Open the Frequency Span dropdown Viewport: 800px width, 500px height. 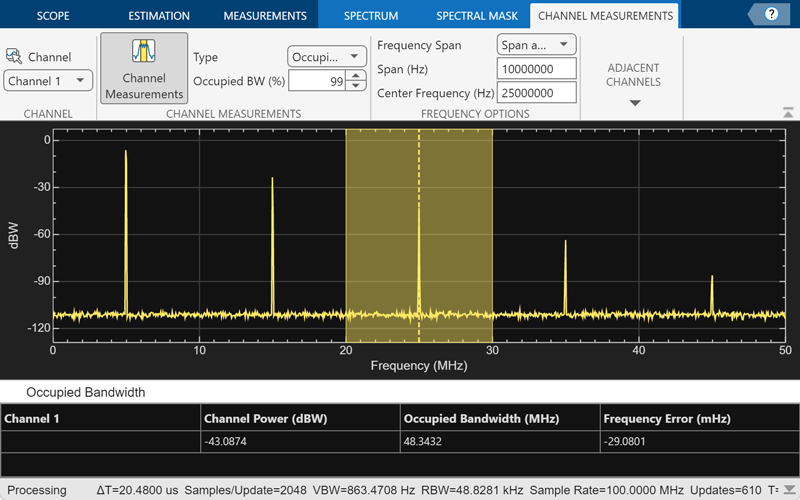click(x=536, y=45)
